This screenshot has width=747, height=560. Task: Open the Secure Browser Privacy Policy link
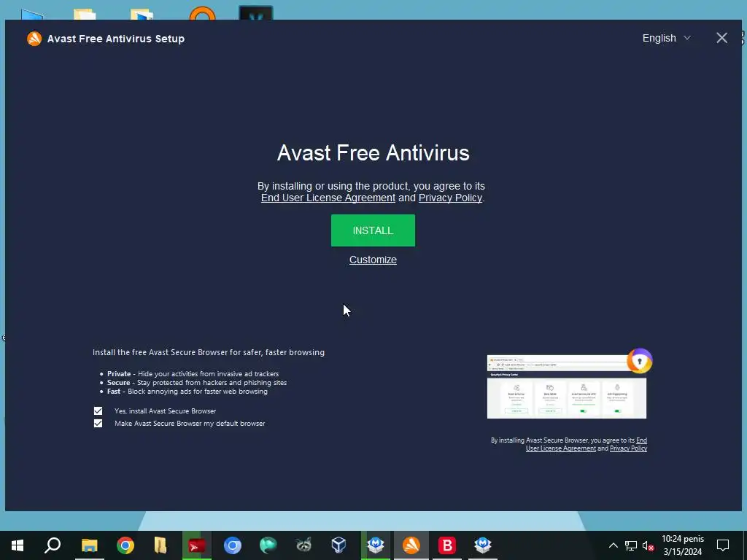(628, 448)
